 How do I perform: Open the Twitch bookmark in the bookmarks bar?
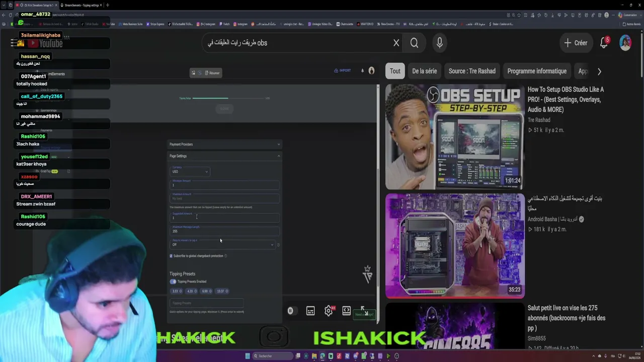click(225, 24)
